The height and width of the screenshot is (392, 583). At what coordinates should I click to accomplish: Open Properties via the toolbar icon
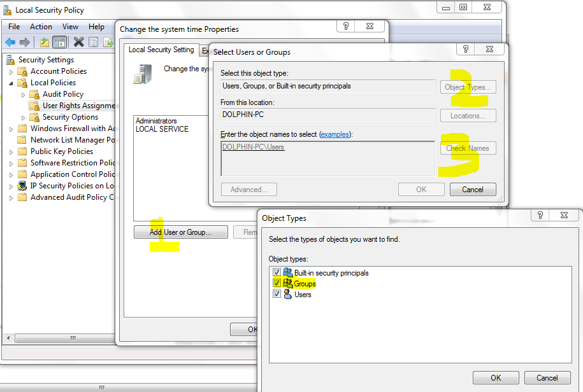click(94, 42)
